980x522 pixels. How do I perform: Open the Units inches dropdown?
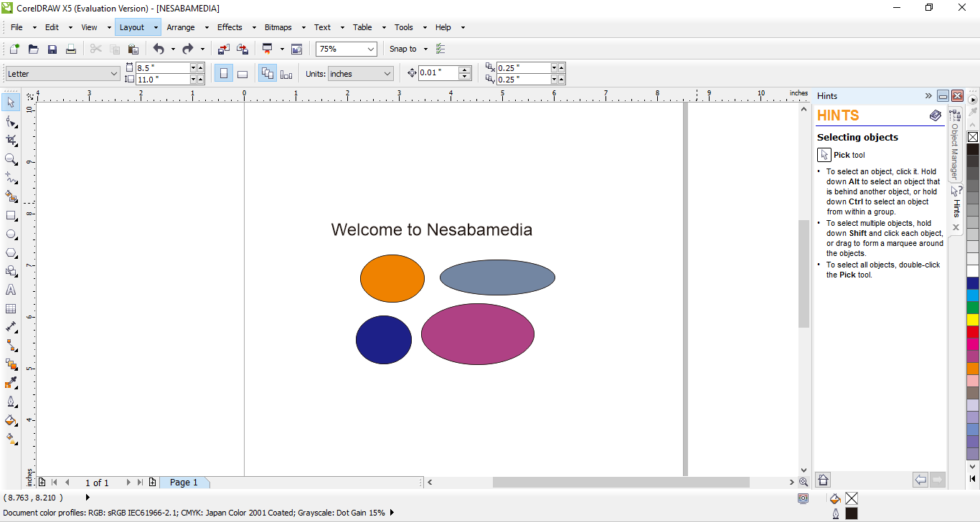point(387,74)
